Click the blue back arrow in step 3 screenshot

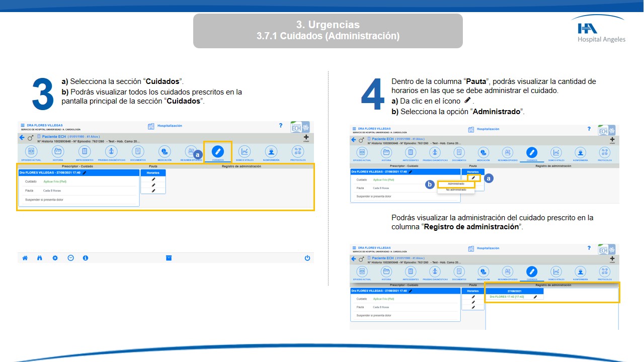tap(22, 137)
